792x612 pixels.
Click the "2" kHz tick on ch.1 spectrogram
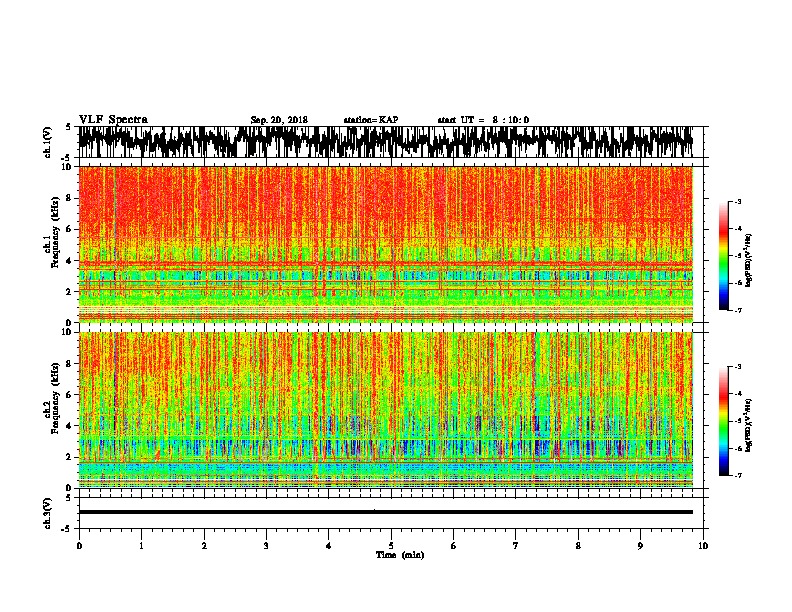point(69,292)
